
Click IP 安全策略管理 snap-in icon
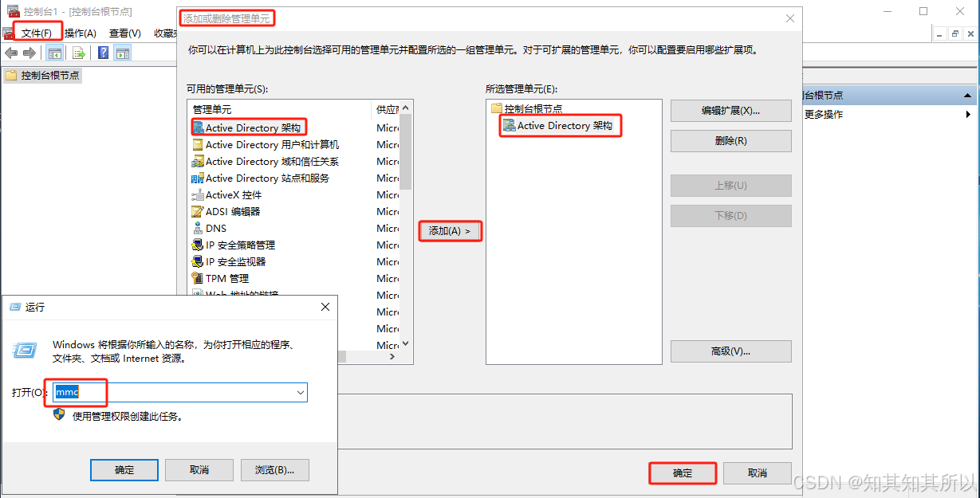(x=198, y=245)
